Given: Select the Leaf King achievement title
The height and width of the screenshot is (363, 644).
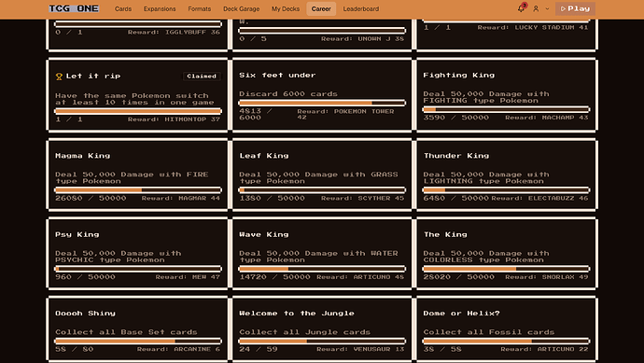Looking at the screenshot, I should click(x=264, y=156).
